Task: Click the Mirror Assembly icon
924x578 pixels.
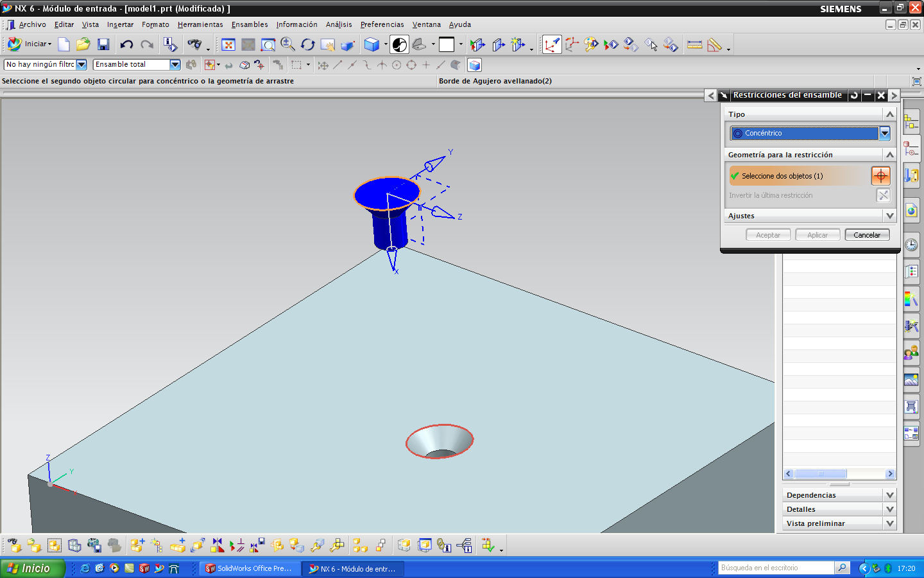Action: pyautogui.click(x=218, y=546)
